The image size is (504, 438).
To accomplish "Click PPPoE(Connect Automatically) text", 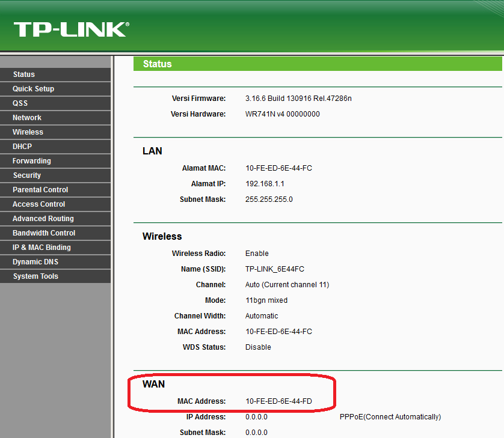I will tap(390, 417).
